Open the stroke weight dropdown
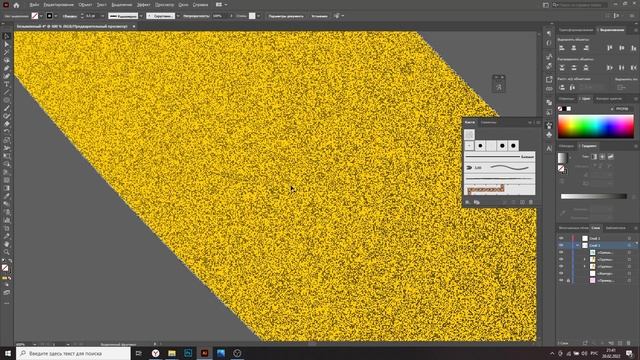 102,16
